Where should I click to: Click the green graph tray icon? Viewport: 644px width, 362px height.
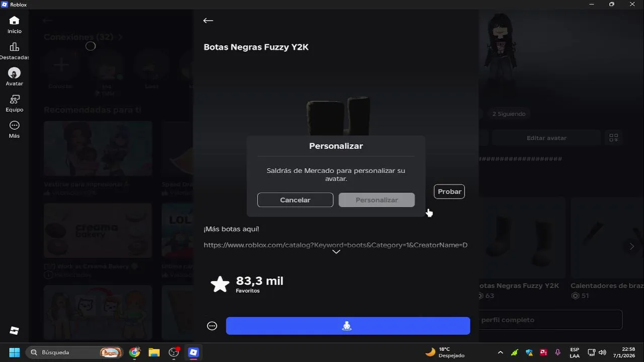[515, 352]
